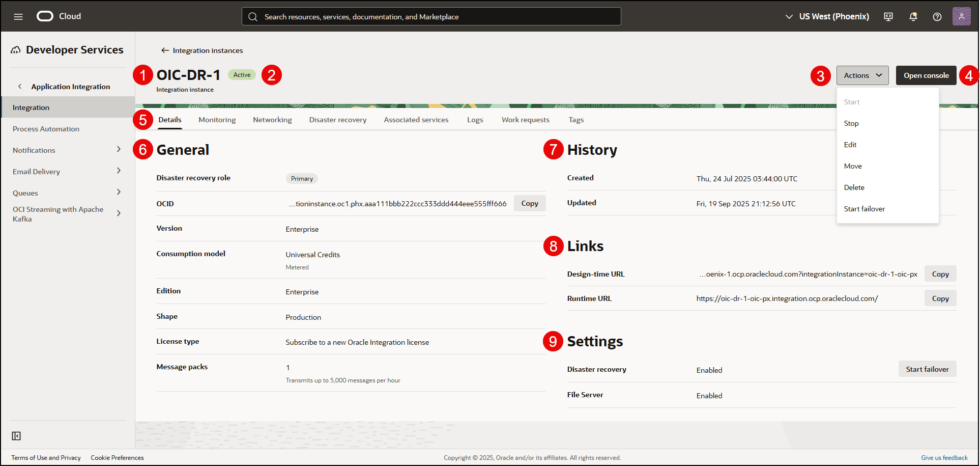980x466 pixels.
Task: Open the navigation hamburger menu
Action: point(18,16)
